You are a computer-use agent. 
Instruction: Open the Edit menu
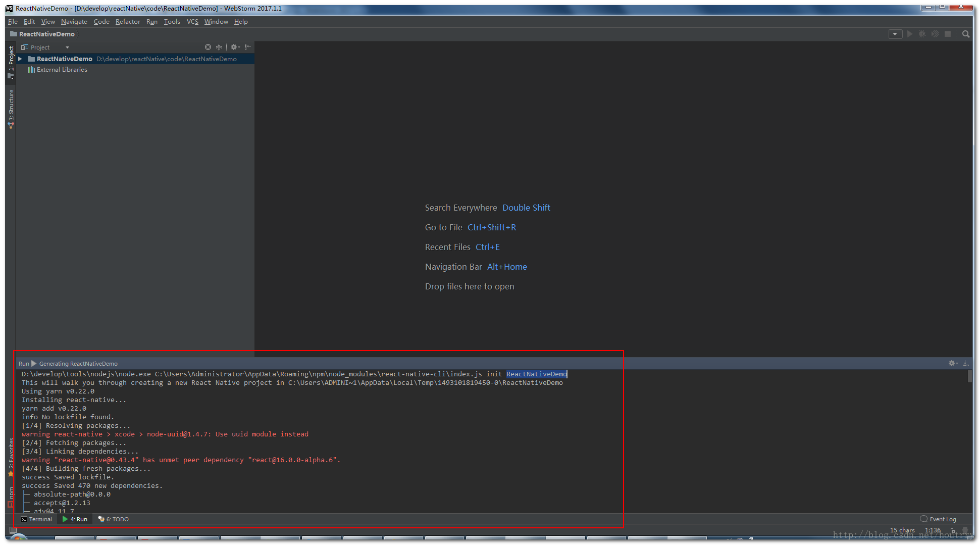tap(29, 22)
